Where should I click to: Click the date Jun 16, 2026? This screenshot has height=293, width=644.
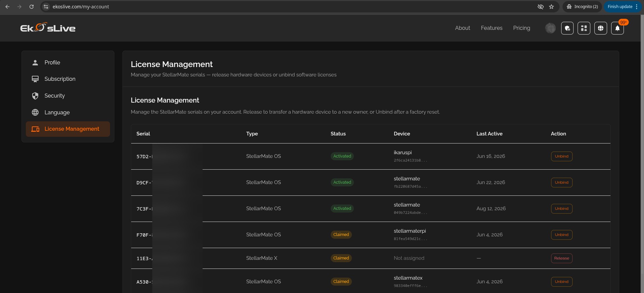coord(491,156)
